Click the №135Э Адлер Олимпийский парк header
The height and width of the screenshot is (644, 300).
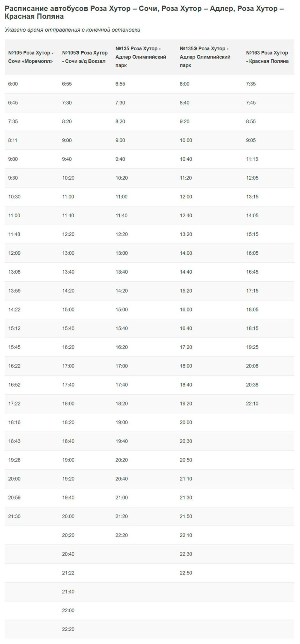click(205, 57)
